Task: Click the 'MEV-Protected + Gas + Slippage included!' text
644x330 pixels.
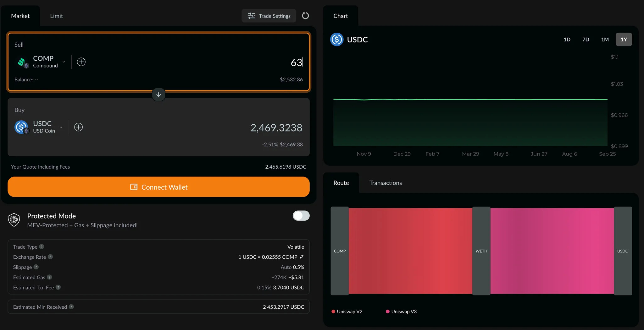Action: pos(82,225)
